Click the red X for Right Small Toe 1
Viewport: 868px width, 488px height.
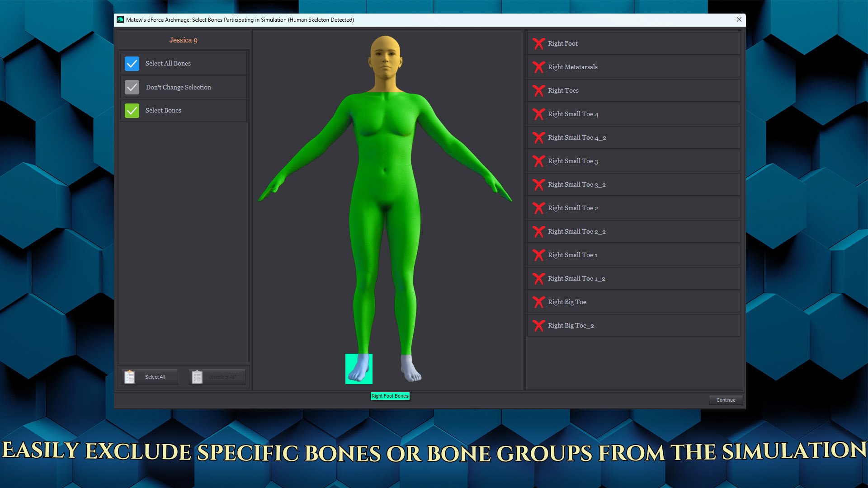coord(538,255)
